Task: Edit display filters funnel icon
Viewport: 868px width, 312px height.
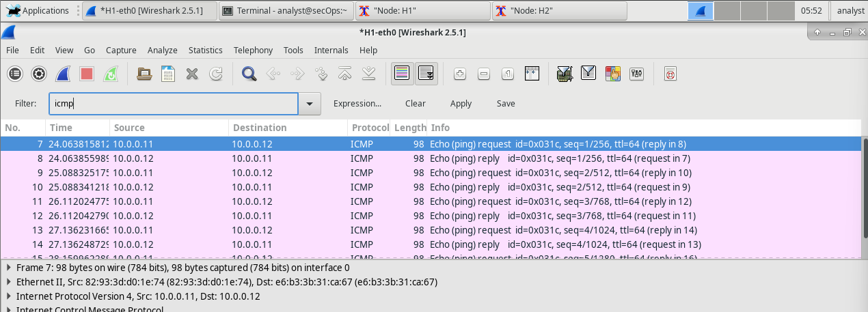Action: point(588,74)
